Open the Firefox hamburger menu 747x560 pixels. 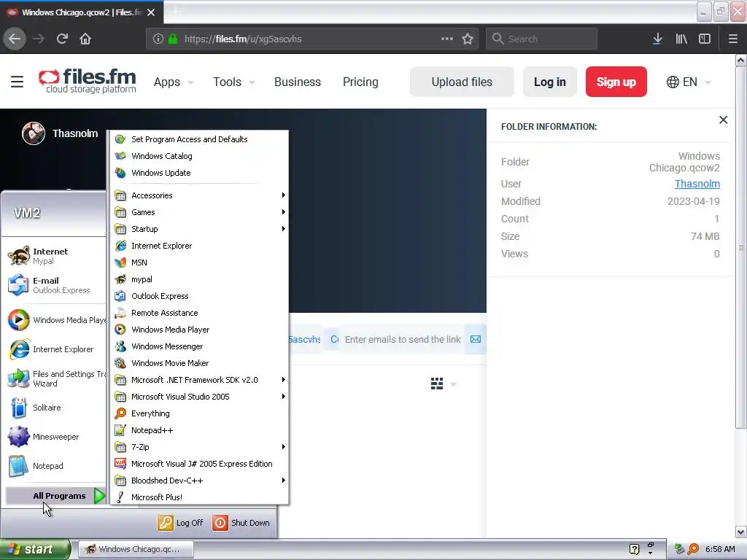pos(733,39)
